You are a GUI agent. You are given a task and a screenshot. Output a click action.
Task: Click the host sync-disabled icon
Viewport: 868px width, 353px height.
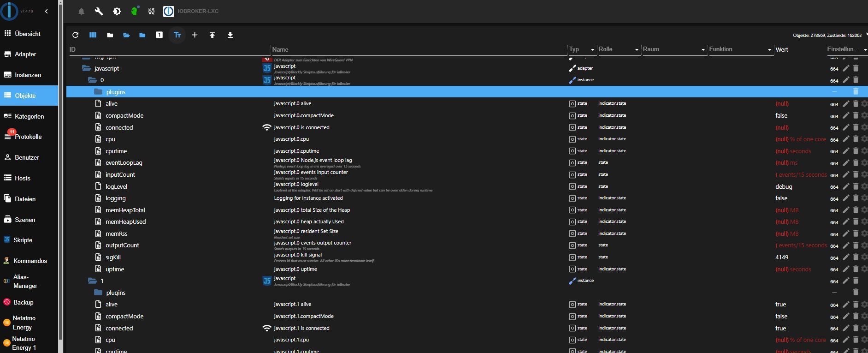(x=151, y=12)
